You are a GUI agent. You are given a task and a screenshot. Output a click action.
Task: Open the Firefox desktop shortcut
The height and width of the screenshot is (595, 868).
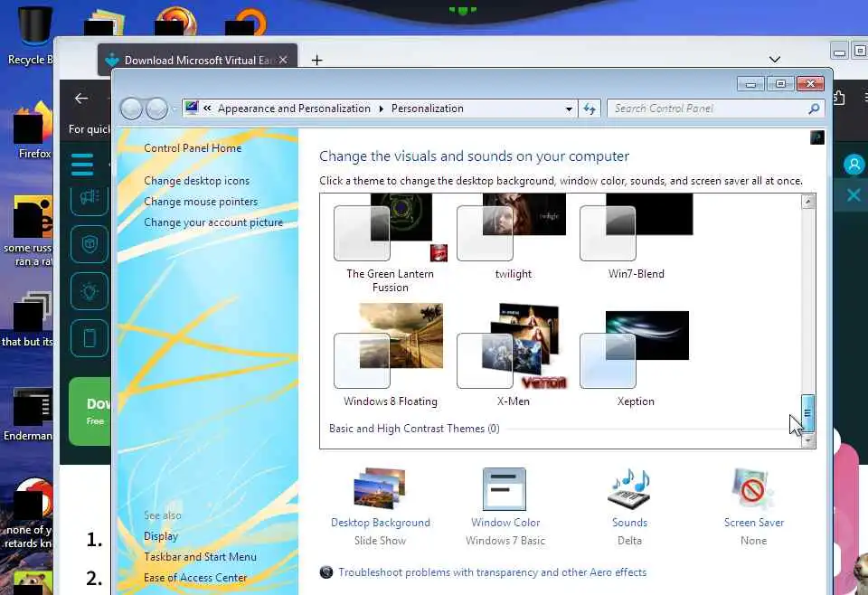pyautogui.click(x=33, y=130)
